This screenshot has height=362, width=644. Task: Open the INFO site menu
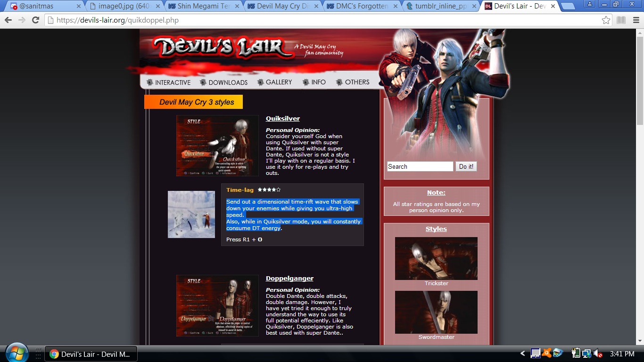[314, 82]
